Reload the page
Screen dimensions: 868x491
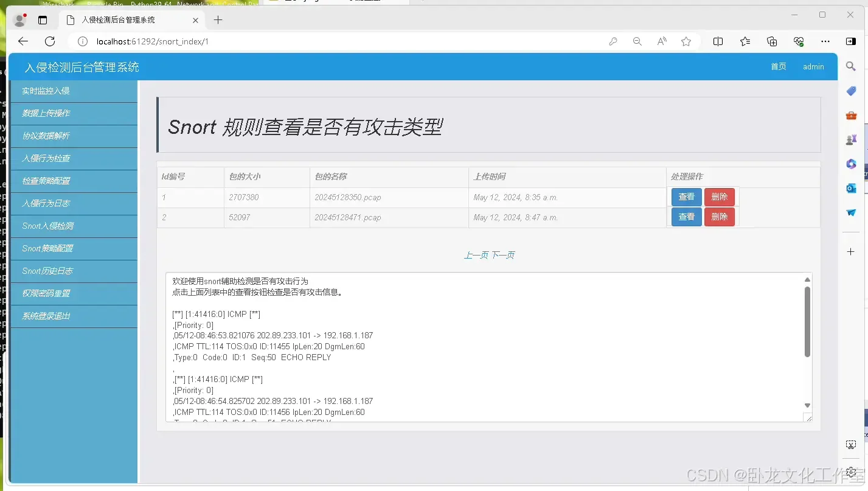click(50, 41)
